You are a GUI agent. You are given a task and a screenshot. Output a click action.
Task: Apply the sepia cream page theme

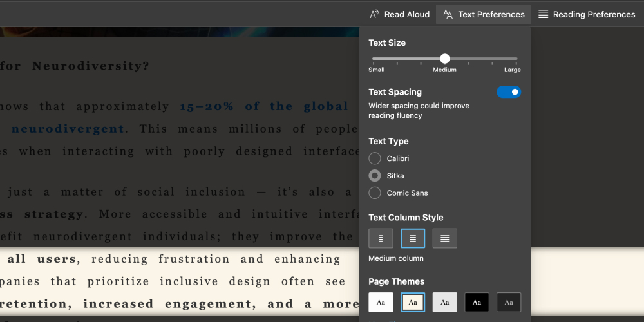413,302
